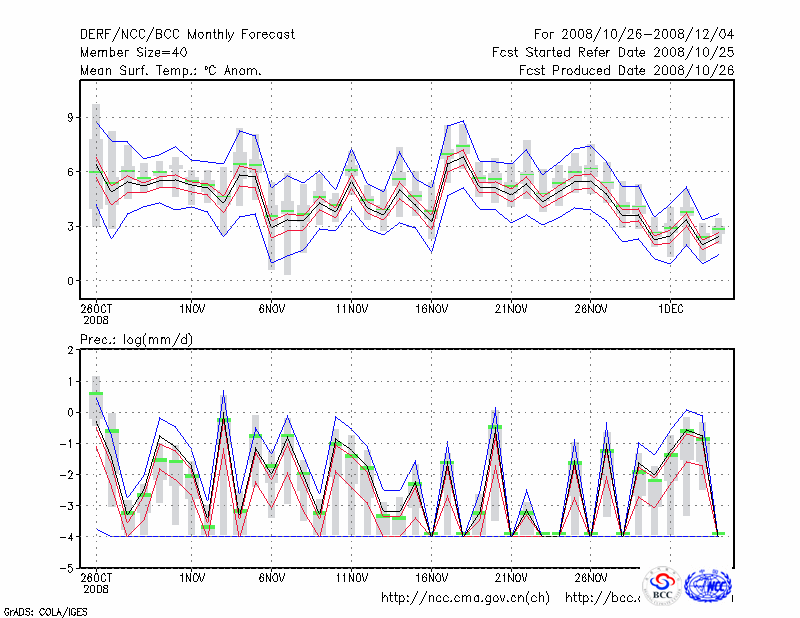Click the blue NCC globe logo
This screenshot has height=618, width=800.
coord(710,585)
